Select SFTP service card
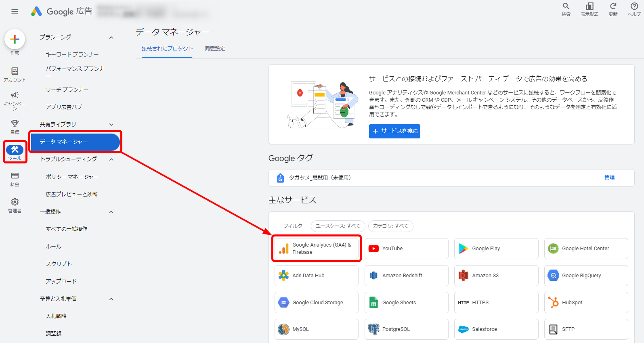 [586, 329]
